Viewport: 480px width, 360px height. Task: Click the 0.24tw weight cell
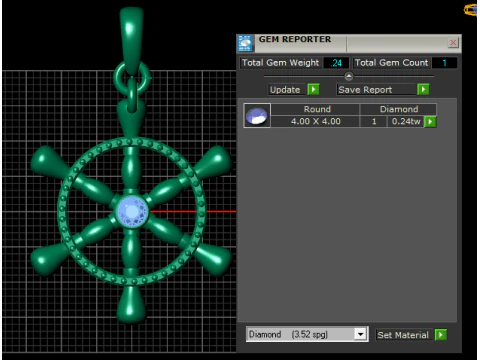[406, 121]
